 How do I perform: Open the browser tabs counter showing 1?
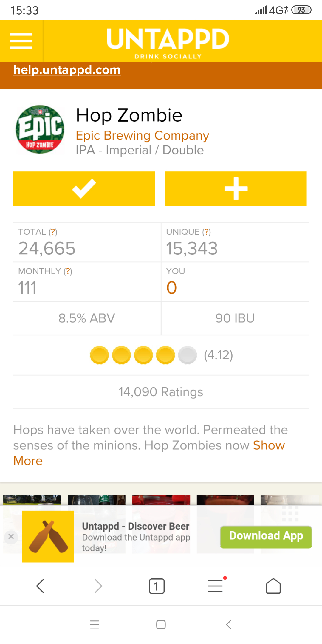pyautogui.click(x=157, y=586)
